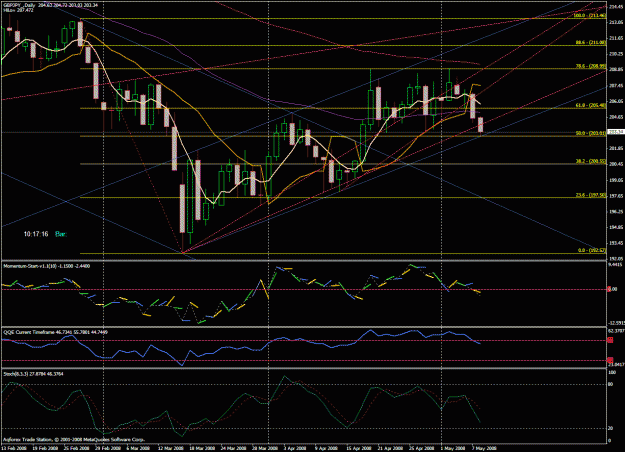Image resolution: width=625 pixels, height=452 pixels.
Task: Select the latest candlestick on the chart
Action: point(480,125)
